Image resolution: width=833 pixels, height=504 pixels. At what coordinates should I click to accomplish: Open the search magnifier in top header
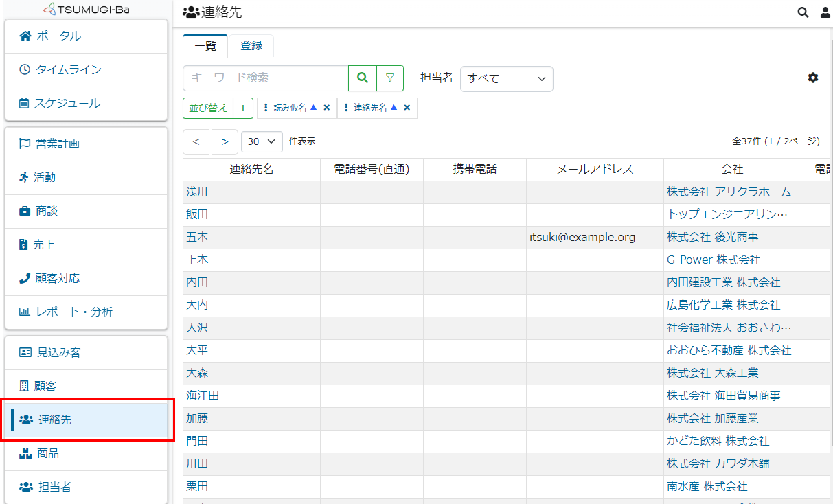coord(803,12)
